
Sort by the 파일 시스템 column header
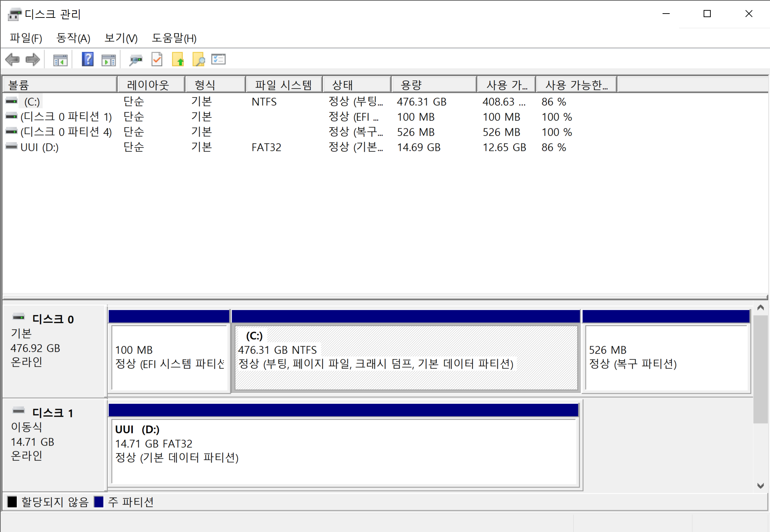coord(283,85)
